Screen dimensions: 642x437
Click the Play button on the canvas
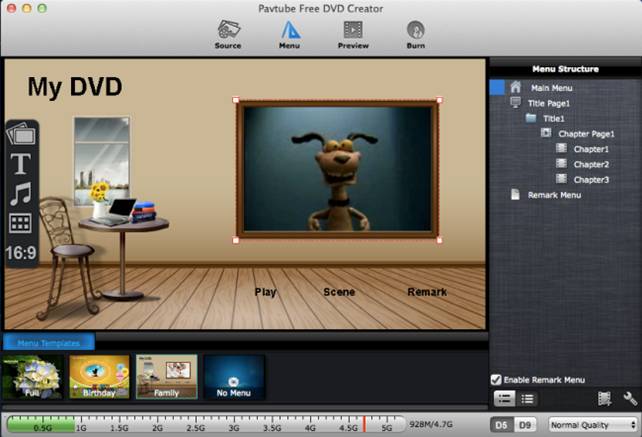tap(265, 292)
